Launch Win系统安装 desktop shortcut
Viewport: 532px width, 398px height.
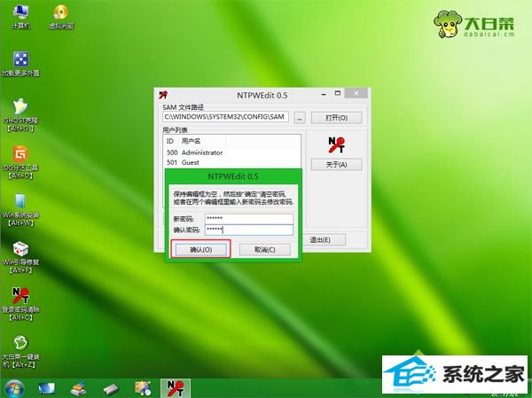(x=20, y=210)
